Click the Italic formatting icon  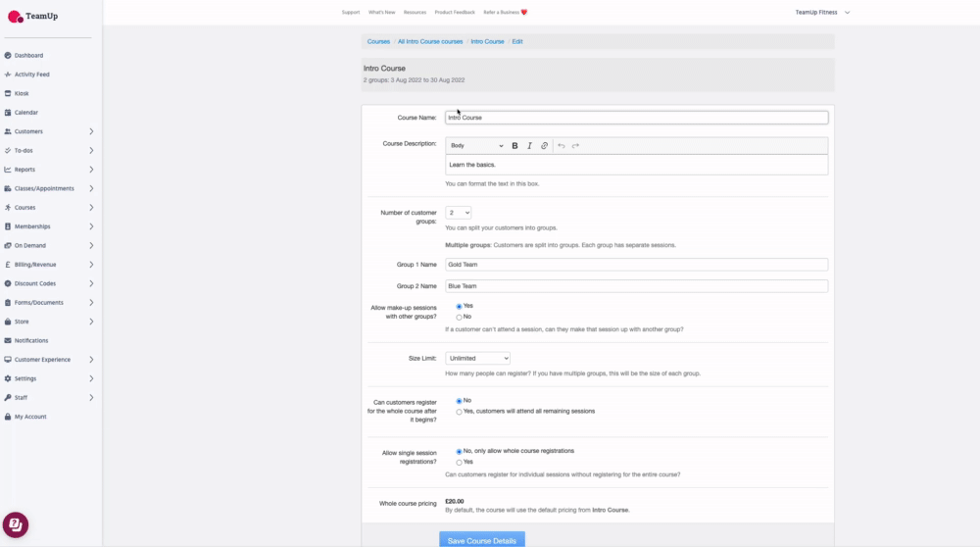tap(529, 146)
